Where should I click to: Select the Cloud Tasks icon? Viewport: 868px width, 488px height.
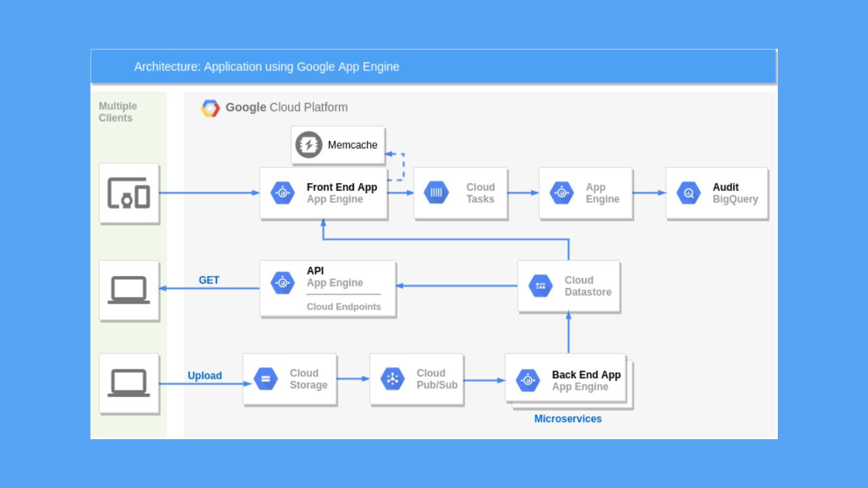[435, 192]
